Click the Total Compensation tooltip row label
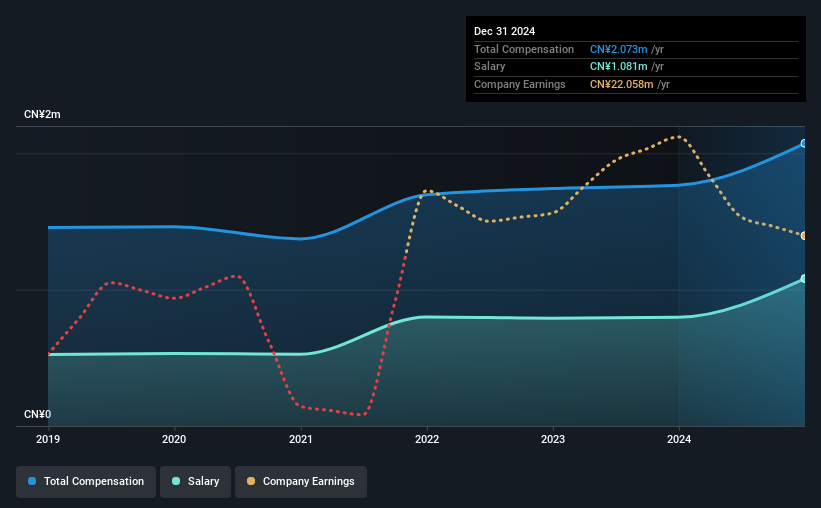The height and width of the screenshot is (508, 821). click(x=524, y=49)
